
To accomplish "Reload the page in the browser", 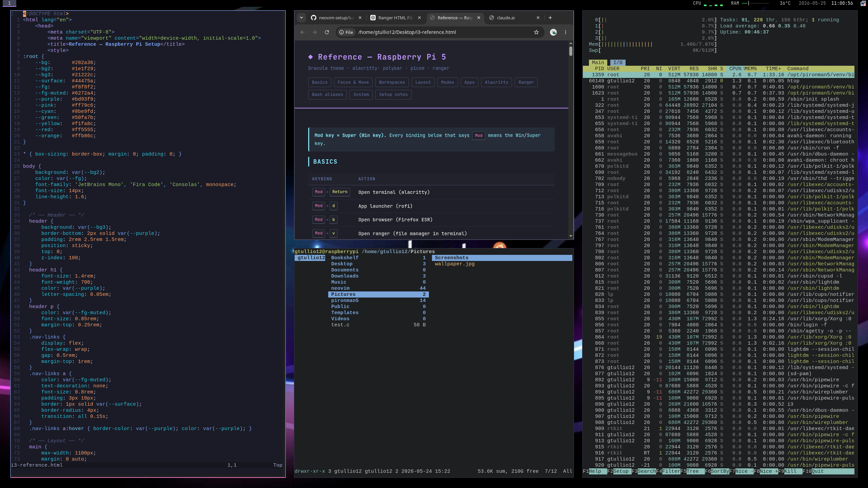I will (327, 32).
